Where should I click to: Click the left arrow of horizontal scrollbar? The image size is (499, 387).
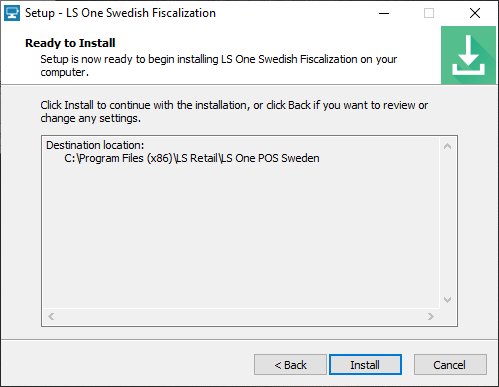tap(51, 316)
